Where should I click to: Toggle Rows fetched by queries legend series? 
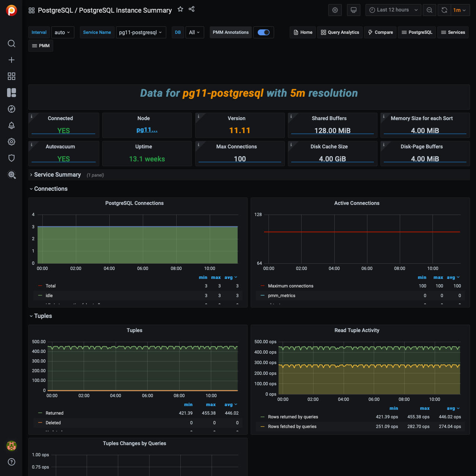292,427
